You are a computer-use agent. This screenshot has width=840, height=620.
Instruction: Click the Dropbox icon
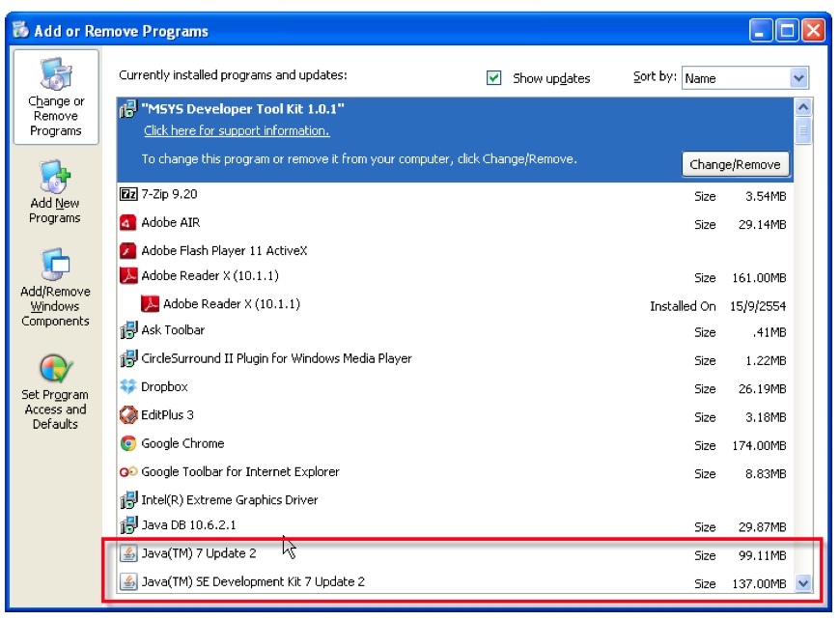tap(128, 386)
